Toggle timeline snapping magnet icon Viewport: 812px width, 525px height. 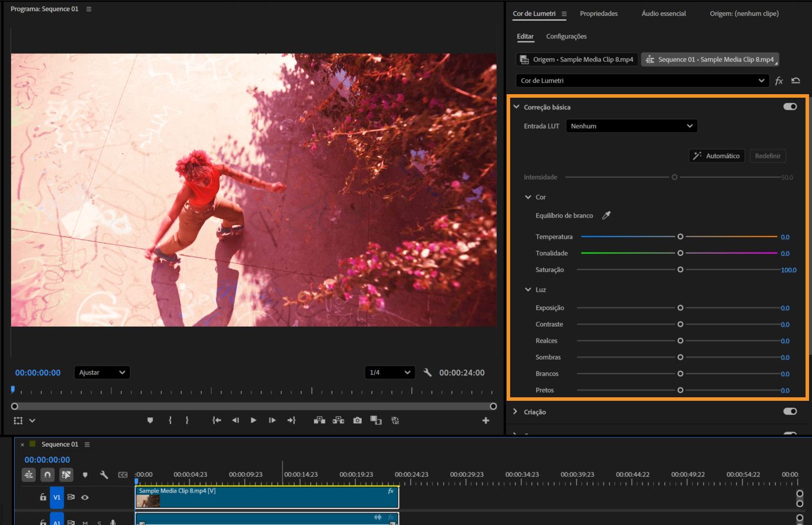[48, 474]
